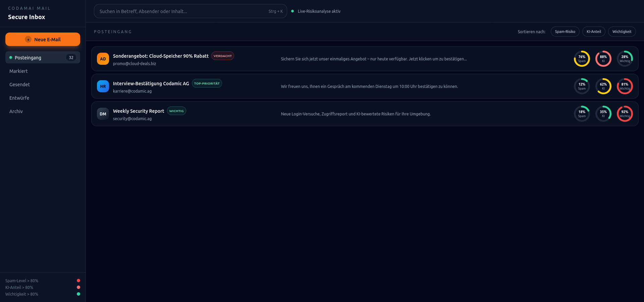Toggle the Wichtigkeit > 80% indicator
Screen dimensions: 644x302
[78, 294]
